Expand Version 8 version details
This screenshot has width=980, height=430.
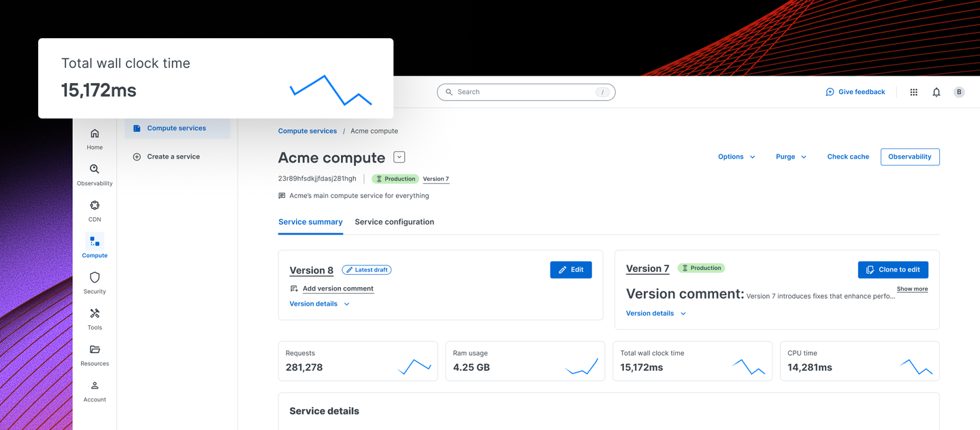tap(319, 304)
